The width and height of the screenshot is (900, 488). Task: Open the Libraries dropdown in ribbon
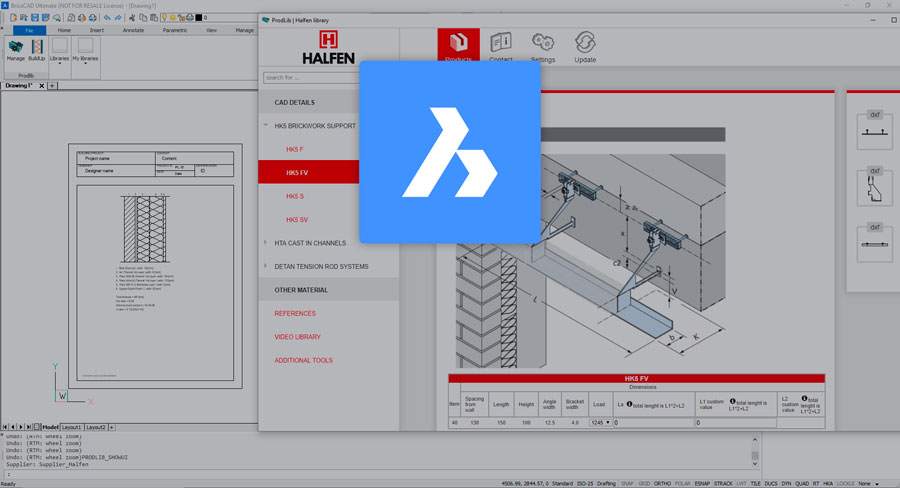click(59, 51)
